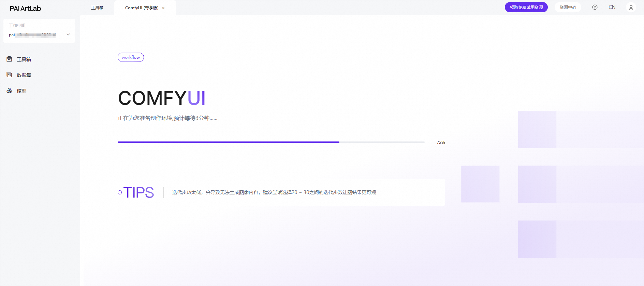Screen dimensions: 644x286
Task: Click the COMFYUI title text
Action: point(162,98)
